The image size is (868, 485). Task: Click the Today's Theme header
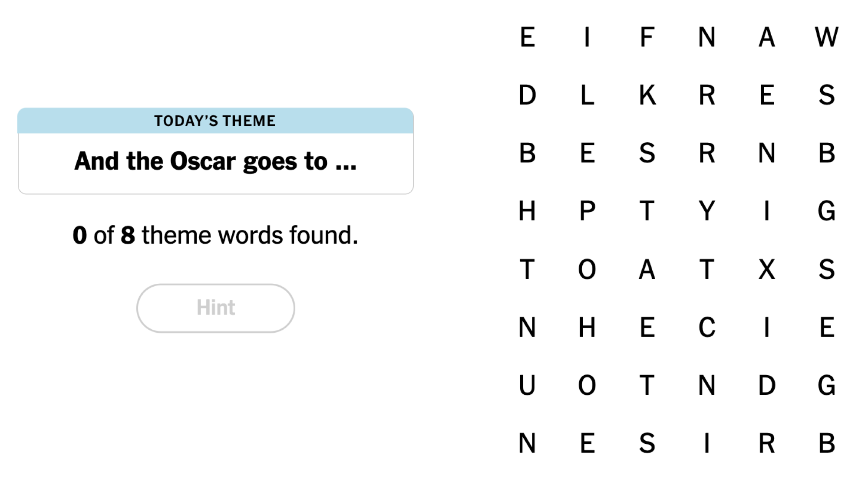coord(215,121)
